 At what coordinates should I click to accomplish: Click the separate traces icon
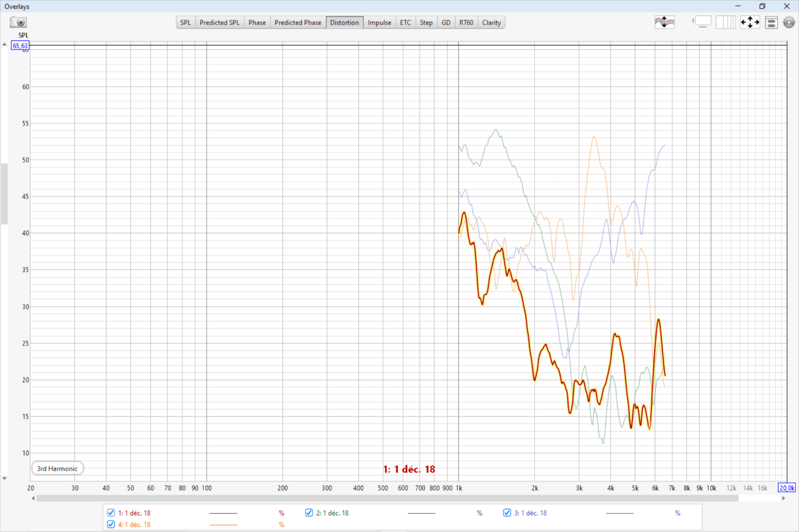664,22
